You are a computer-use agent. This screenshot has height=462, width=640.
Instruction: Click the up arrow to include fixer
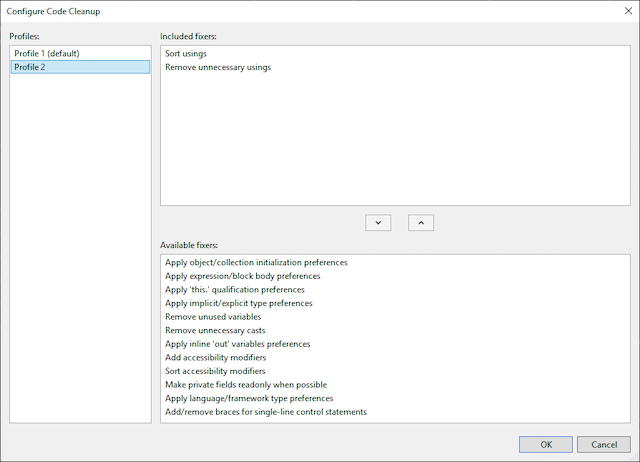click(421, 223)
